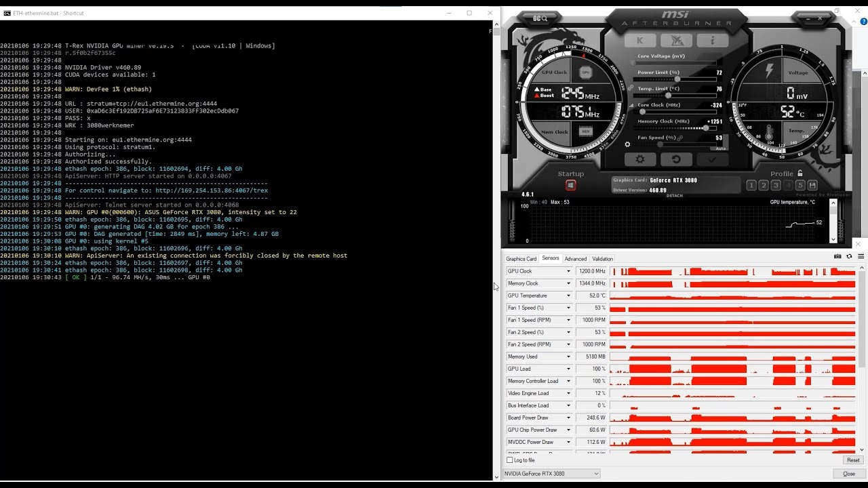Open Afterburner settings gear button
The height and width of the screenshot is (488, 868).
point(640,159)
